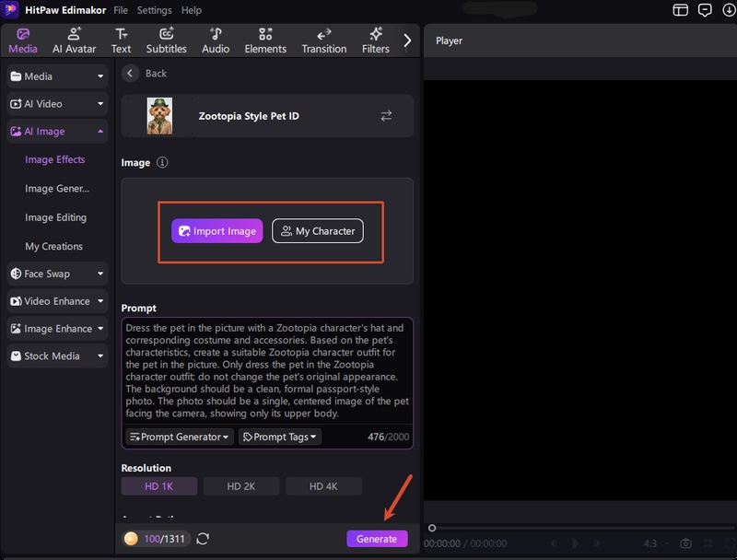
Task: Take a snapshot with the camera icon
Action: click(x=685, y=543)
